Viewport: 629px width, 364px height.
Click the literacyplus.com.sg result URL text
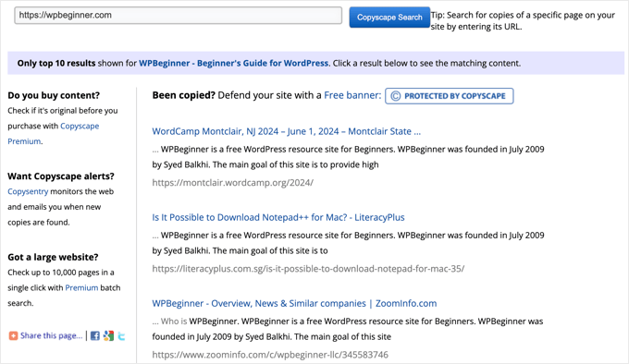(308, 269)
